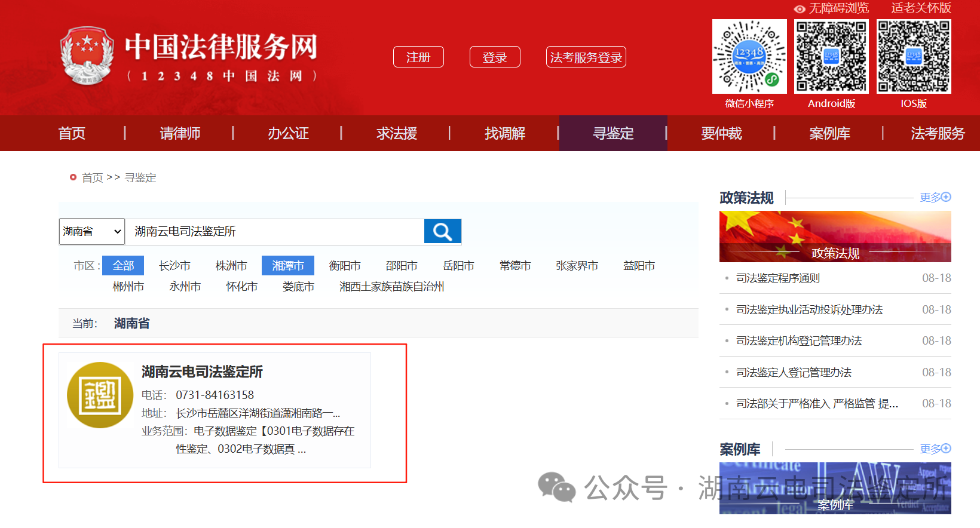Open the 案例库 navigation tab
980x528 pixels.
[829, 133]
